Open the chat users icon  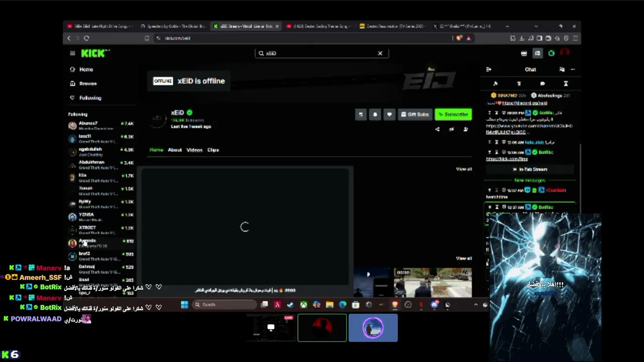(x=562, y=69)
